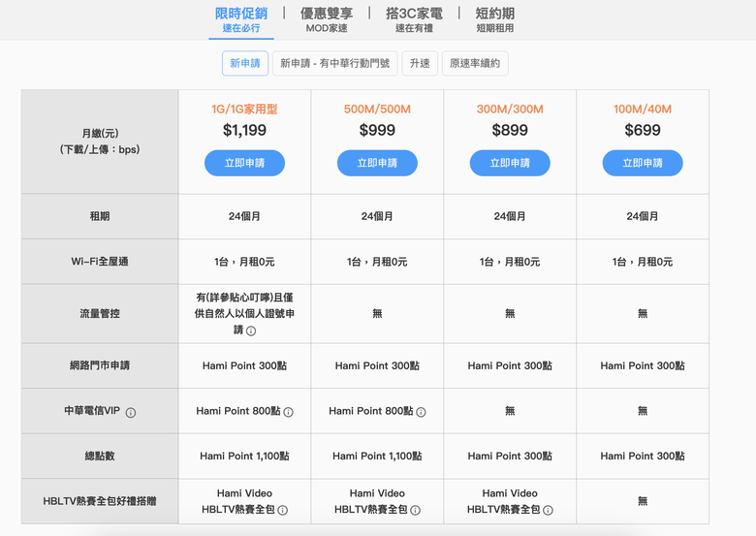Image resolution: width=756 pixels, height=536 pixels.
Task: Open info icon for 500M plan HBLTV熱賽全包
Action: (x=416, y=510)
